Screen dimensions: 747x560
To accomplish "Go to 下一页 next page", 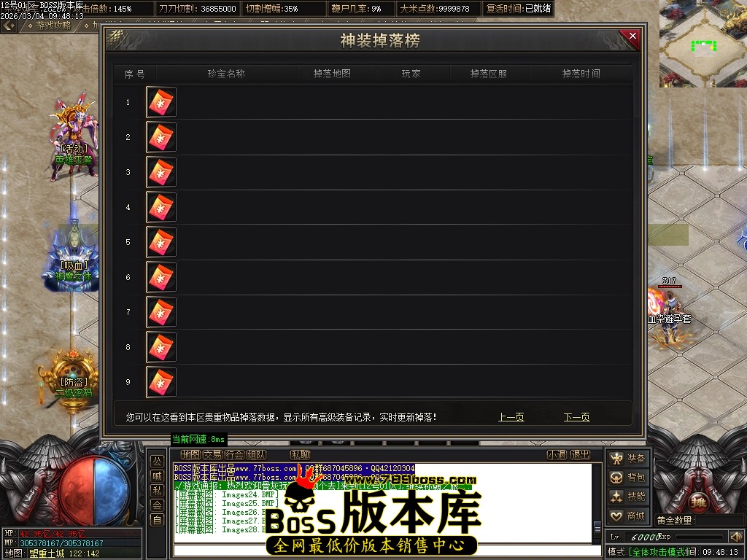I will click(x=576, y=417).
